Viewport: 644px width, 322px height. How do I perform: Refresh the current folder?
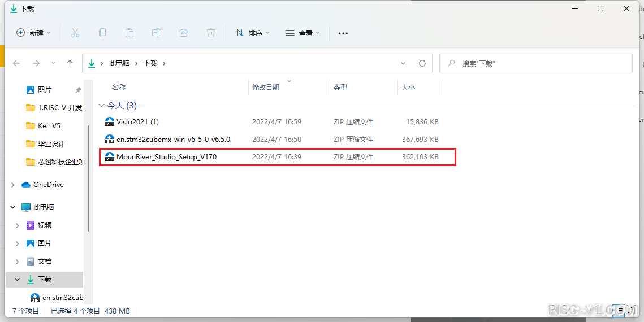pyautogui.click(x=422, y=64)
